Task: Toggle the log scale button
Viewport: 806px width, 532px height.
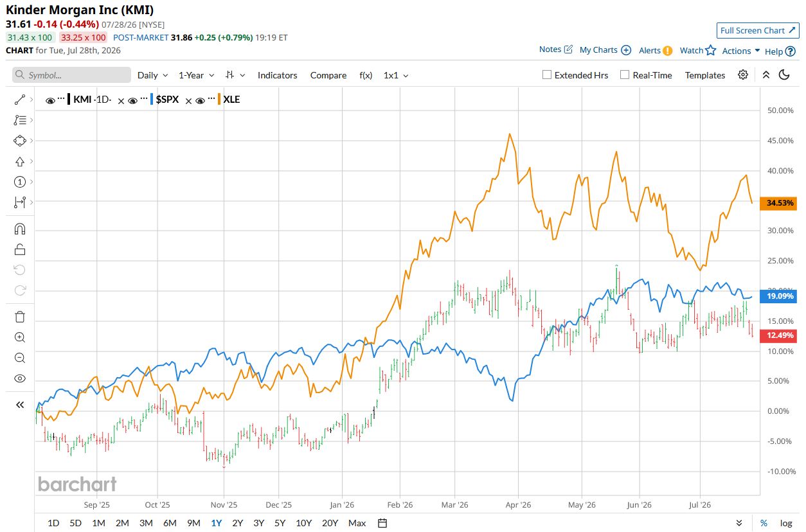Action: point(785,523)
